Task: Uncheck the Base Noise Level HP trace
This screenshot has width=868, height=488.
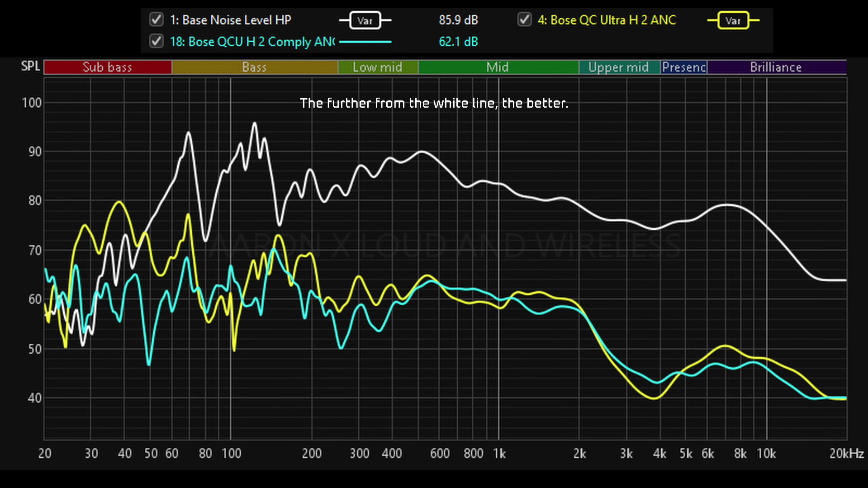Action: pyautogui.click(x=157, y=20)
